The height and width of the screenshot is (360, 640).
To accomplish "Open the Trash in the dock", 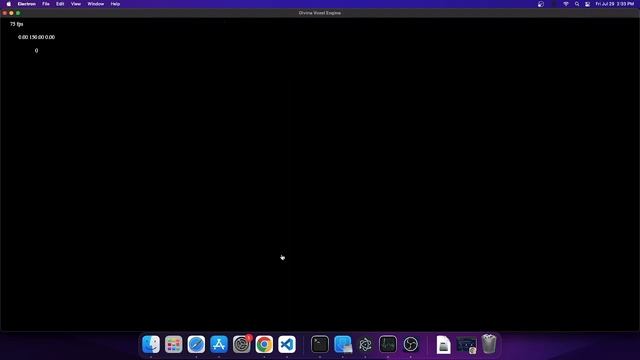I will pos(489,344).
